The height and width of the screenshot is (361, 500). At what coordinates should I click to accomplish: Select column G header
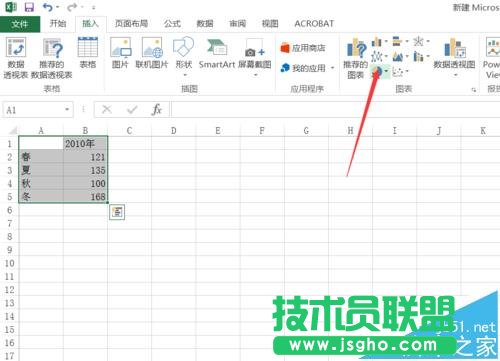tap(306, 130)
